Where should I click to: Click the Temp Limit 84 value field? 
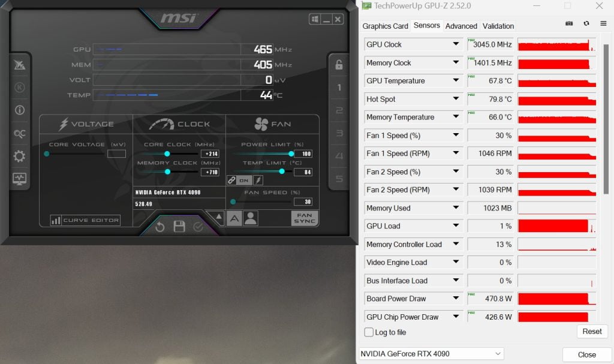click(x=303, y=172)
